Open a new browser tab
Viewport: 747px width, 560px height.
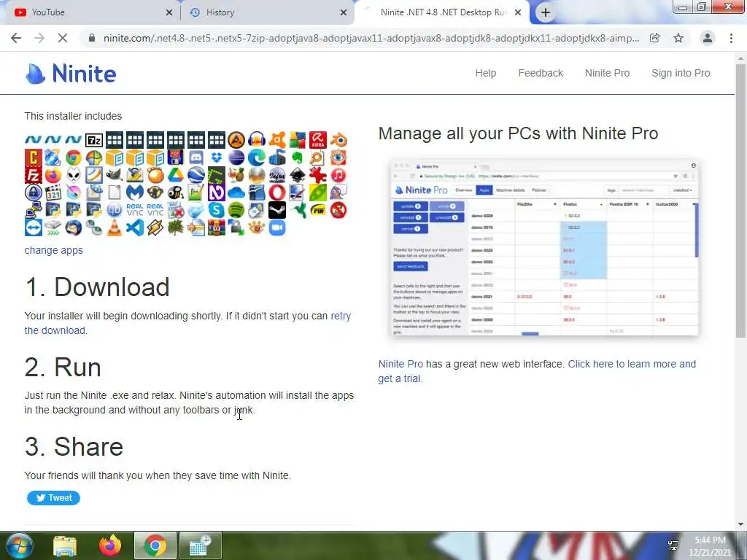tap(546, 12)
